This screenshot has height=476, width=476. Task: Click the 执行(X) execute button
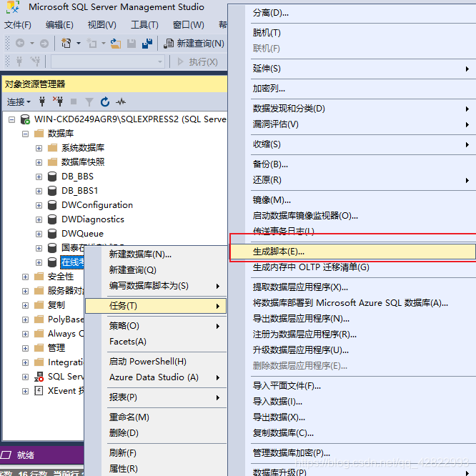pos(198,62)
